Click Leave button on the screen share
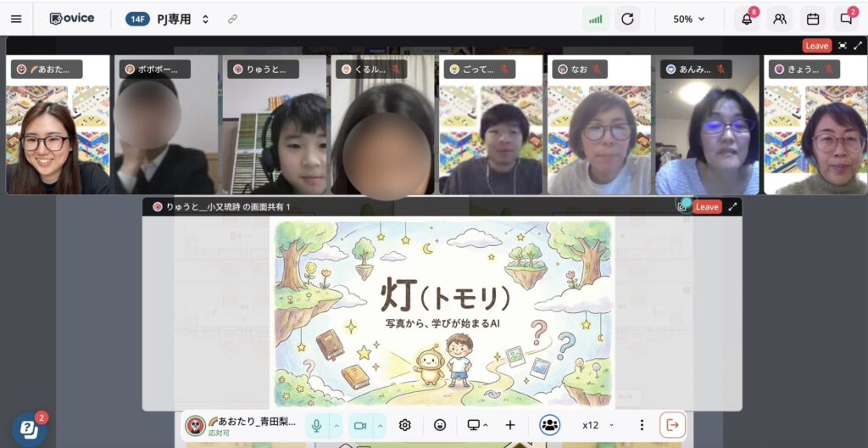Viewport: 868px width, 448px height. [x=706, y=206]
